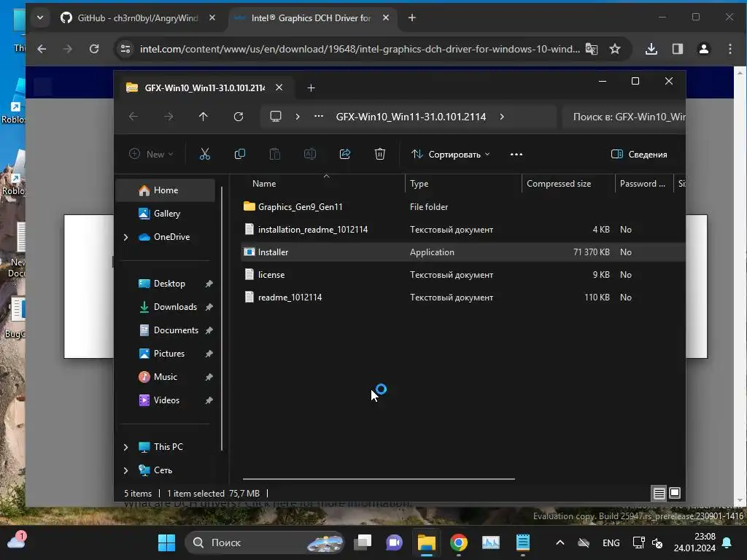Viewport: 747px width, 560px height.
Task: Expand the This PC tree node
Action: pos(125,447)
